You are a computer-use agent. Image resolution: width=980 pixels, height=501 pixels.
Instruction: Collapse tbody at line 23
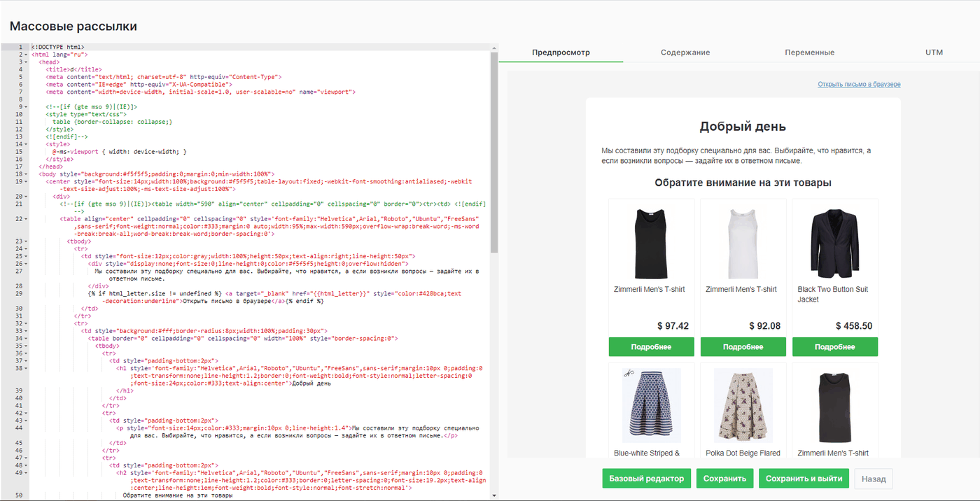coord(26,241)
